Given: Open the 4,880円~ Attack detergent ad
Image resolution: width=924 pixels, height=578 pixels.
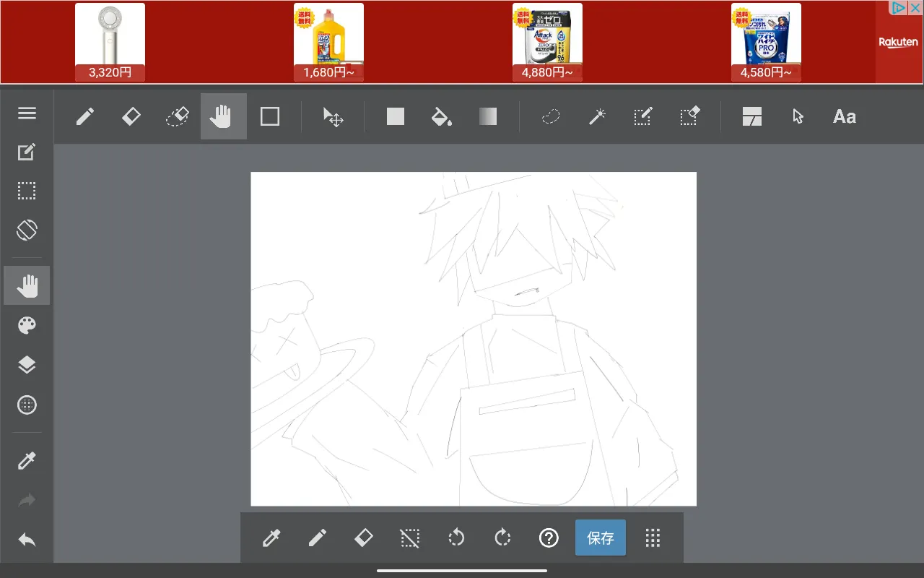Looking at the screenshot, I should pos(547,42).
